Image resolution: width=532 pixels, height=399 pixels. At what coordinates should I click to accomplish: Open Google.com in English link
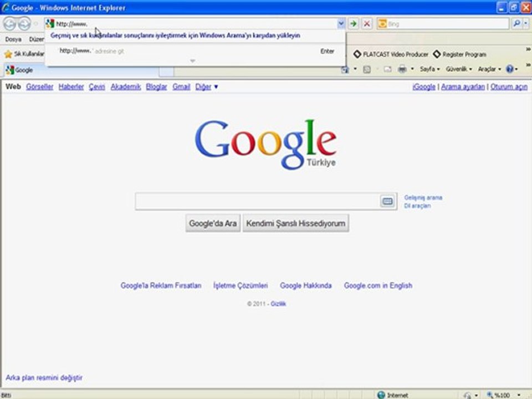coord(378,286)
